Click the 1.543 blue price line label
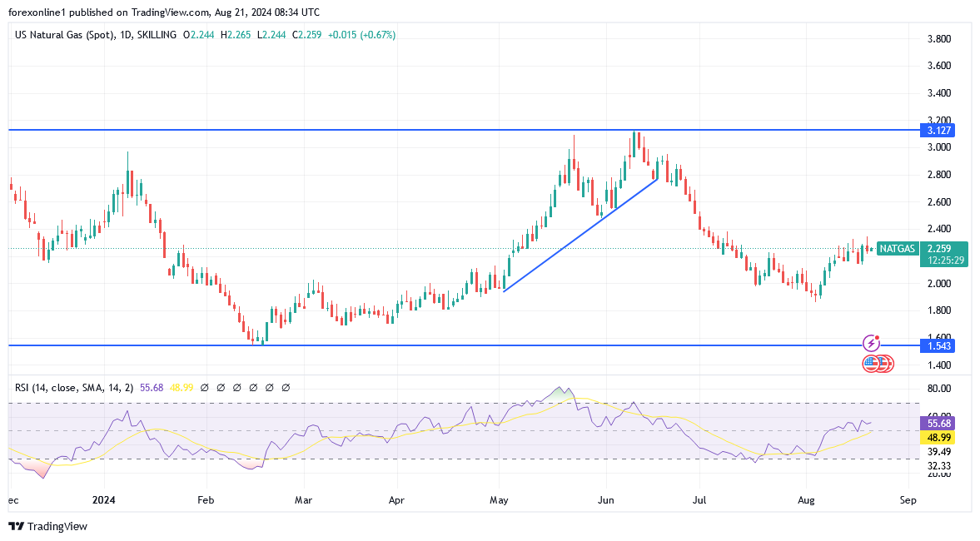The image size is (980, 541). tap(938, 345)
